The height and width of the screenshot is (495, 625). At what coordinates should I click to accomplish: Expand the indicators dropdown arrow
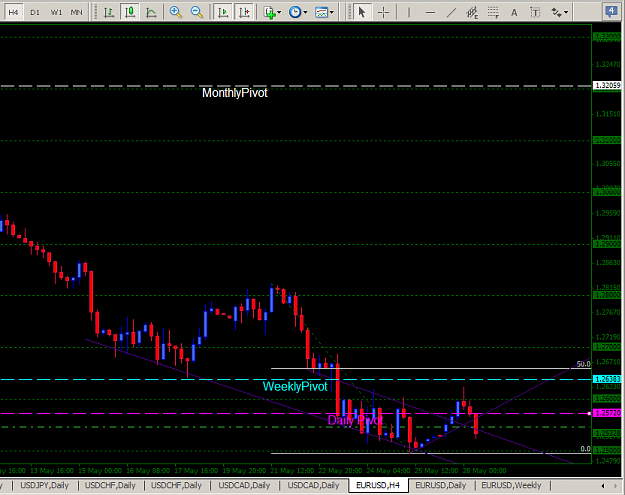coord(279,12)
